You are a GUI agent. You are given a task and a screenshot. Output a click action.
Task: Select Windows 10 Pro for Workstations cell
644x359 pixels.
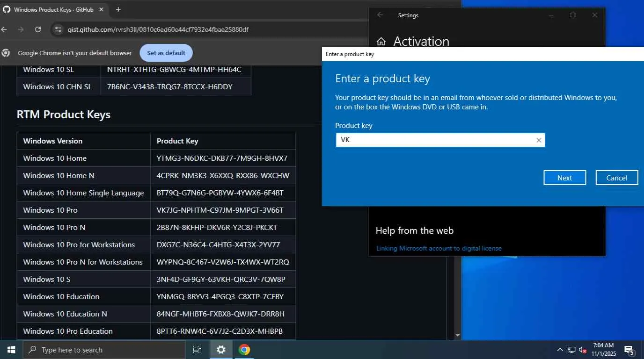(x=83, y=244)
